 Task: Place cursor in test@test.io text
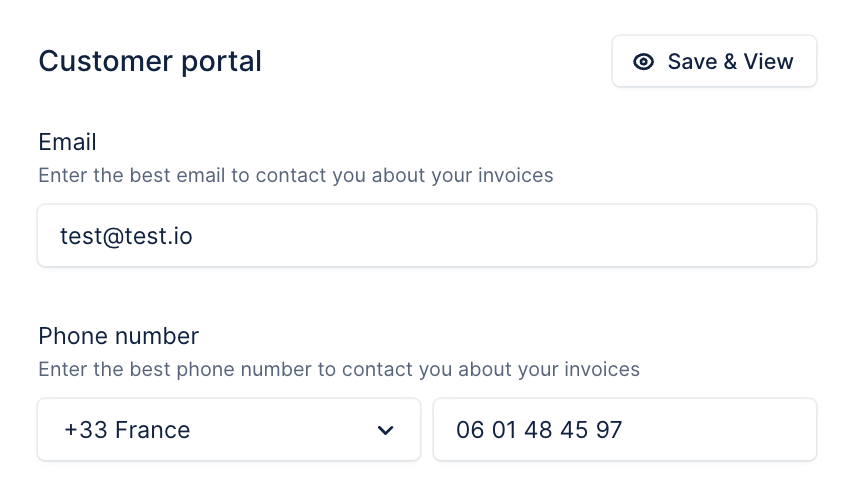[126, 236]
